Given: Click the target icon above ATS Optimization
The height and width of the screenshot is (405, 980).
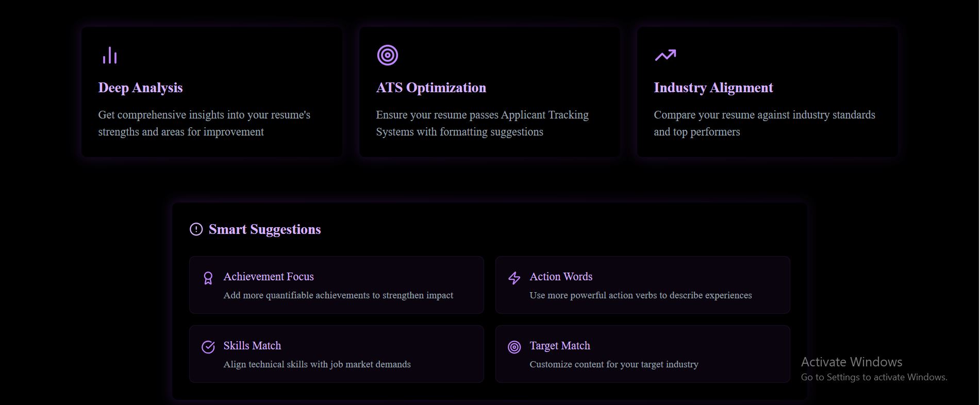Looking at the screenshot, I should point(387,55).
